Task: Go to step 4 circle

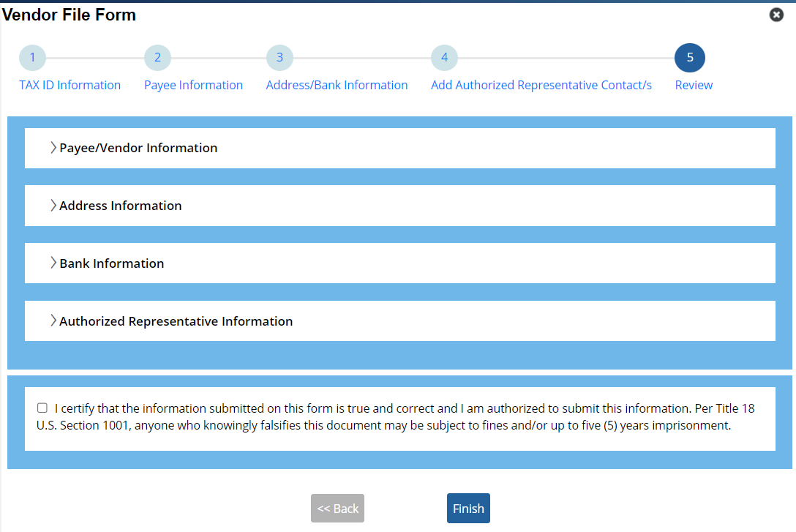Action: 444,58
